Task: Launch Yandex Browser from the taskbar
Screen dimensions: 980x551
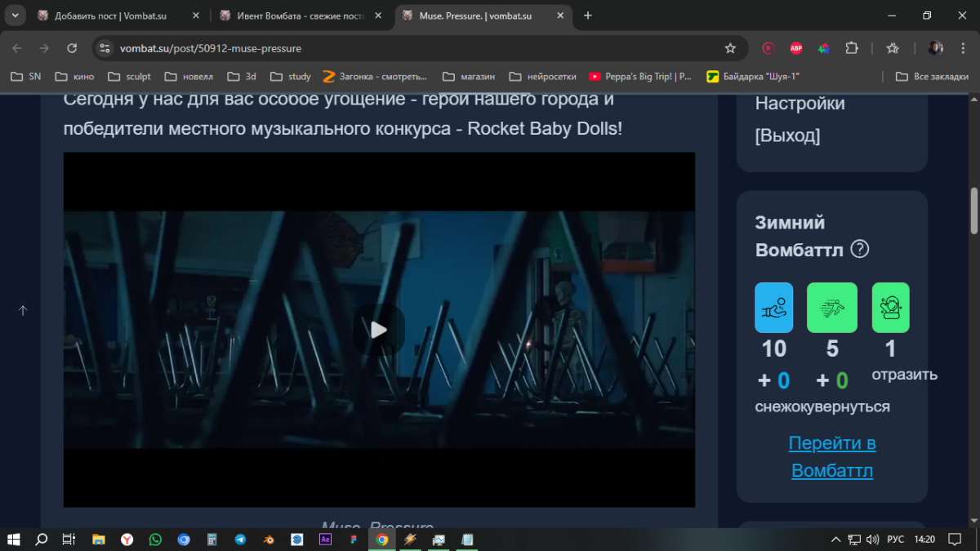Action: [x=127, y=539]
